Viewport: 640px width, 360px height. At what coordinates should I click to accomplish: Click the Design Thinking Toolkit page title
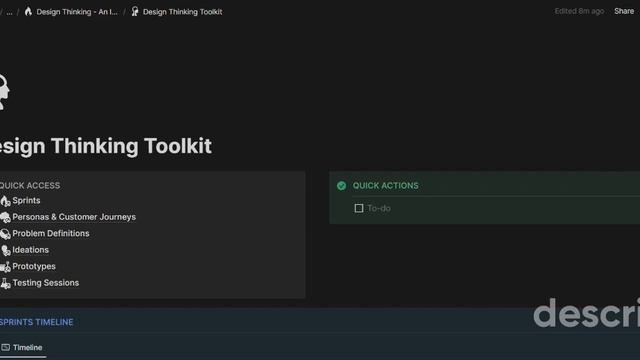pos(106,146)
